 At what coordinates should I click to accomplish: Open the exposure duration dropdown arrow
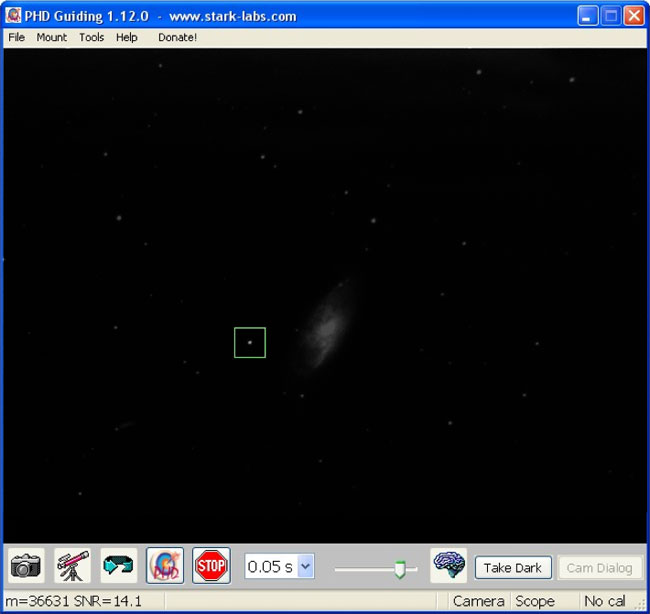(x=306, y=566)
